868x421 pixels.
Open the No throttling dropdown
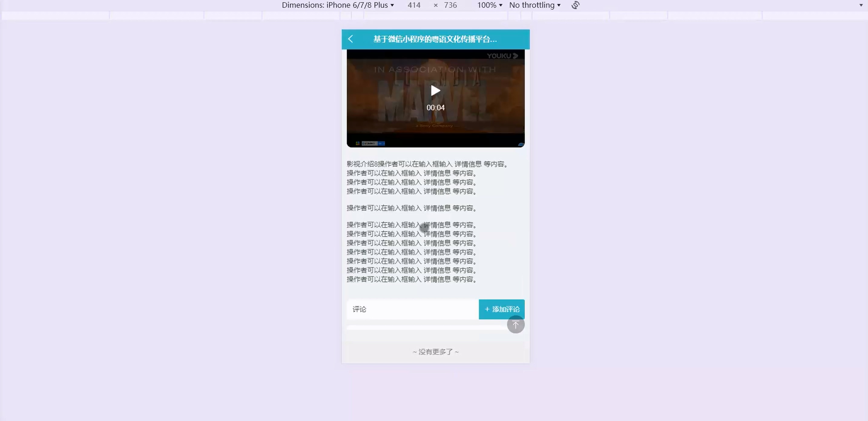(534, 5)
